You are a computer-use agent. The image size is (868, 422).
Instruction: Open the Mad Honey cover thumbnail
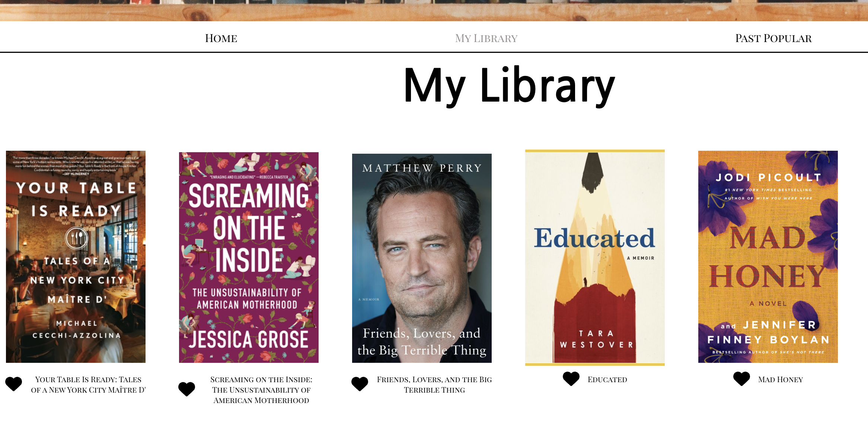768,257
